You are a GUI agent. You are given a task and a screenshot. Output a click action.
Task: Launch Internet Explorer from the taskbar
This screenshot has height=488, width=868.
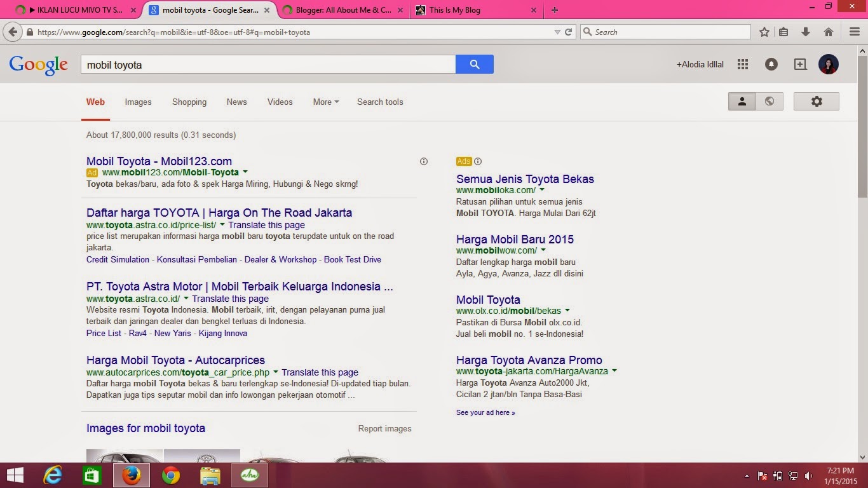click(x=53, y=475)
